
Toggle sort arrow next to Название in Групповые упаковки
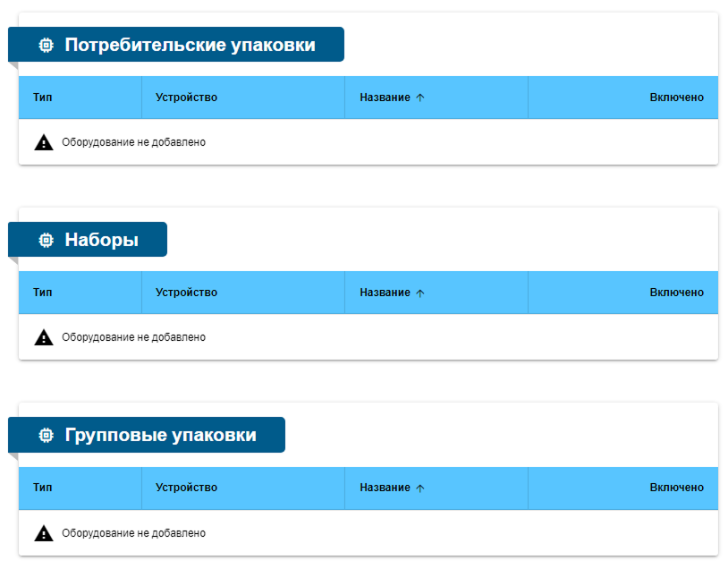[420, 488]
